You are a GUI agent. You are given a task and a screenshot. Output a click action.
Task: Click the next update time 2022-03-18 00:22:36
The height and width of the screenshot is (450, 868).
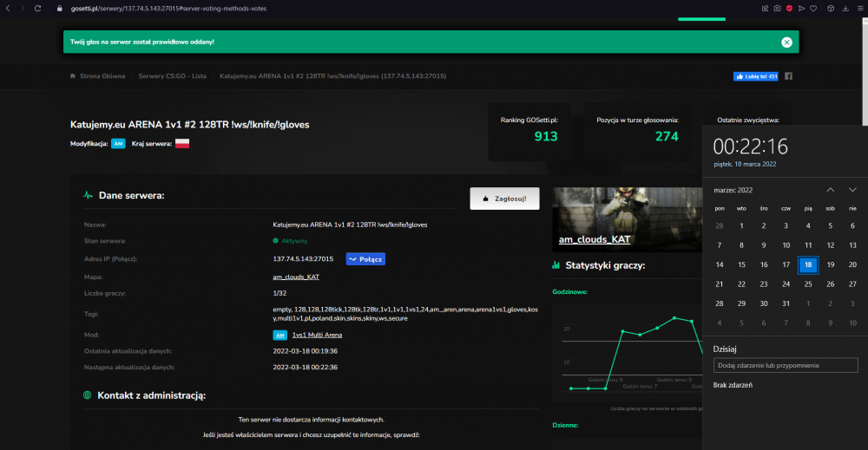(305, 367)
